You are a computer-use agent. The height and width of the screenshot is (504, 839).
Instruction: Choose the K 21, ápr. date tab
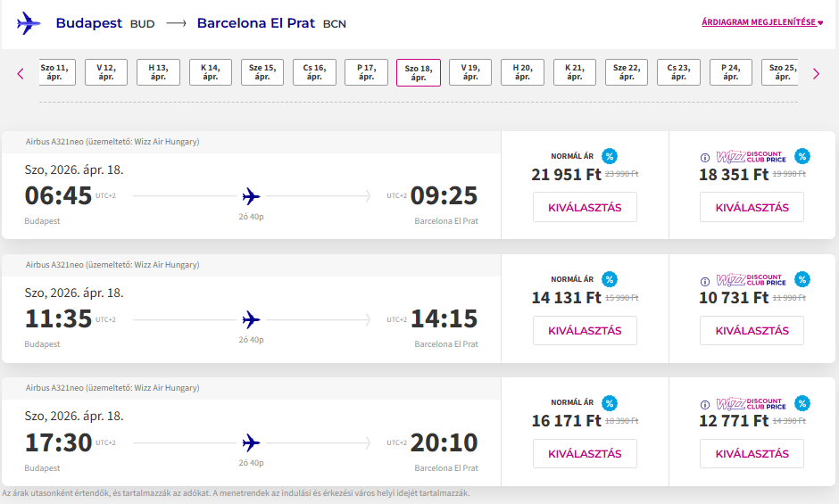click(x=575, y=72)
